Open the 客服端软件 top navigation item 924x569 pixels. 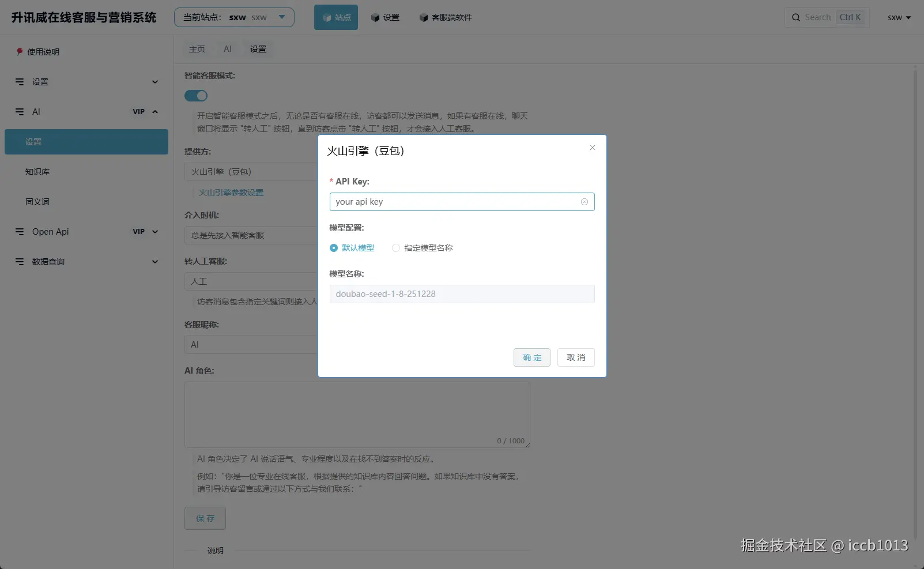[x=446, y=17]
